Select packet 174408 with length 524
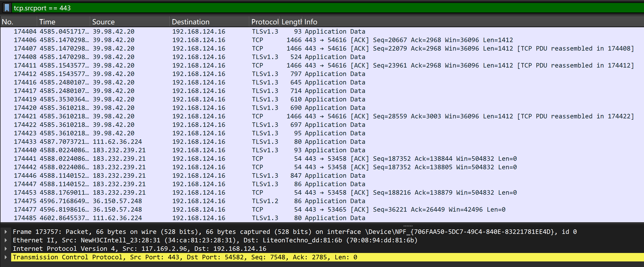 tap(186, 57)
